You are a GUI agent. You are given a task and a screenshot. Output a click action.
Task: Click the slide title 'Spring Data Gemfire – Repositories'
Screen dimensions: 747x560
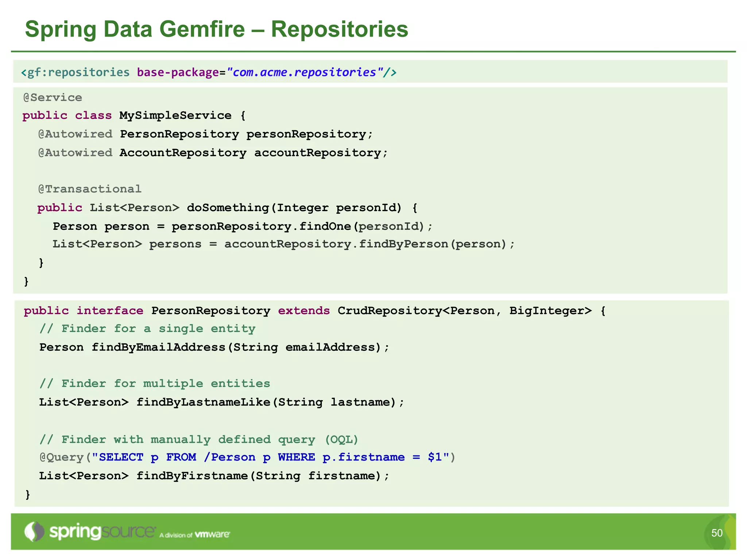click(217, 29)
